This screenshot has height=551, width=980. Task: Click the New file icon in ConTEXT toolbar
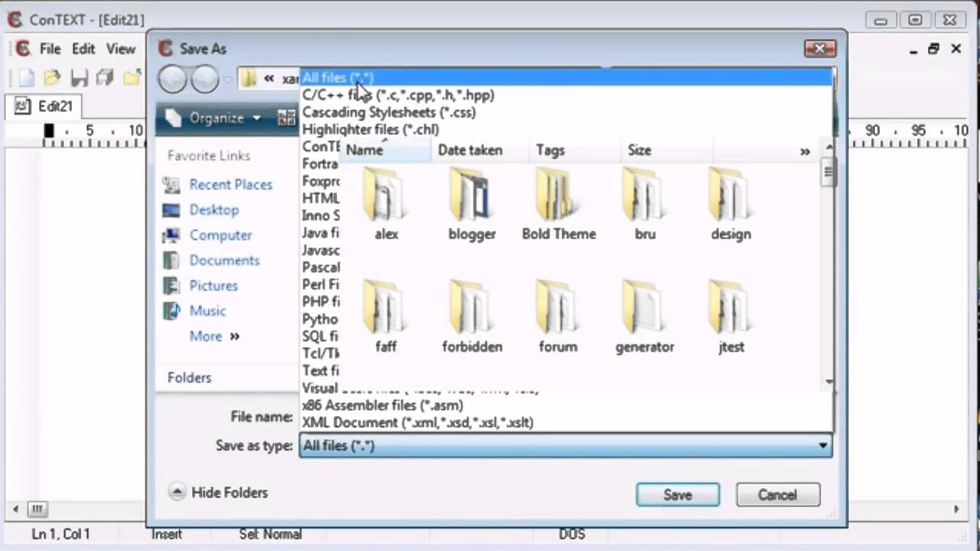tap(27, 77)
